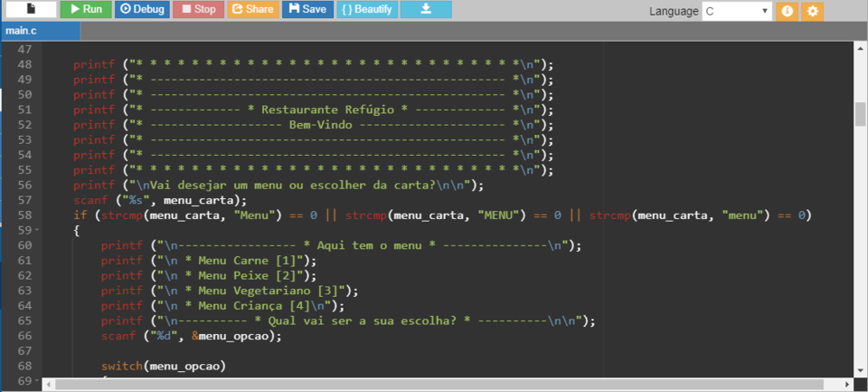The height and width of the screenshot is (392, 868).
Task: Run the program
Action: coord(86,10)
